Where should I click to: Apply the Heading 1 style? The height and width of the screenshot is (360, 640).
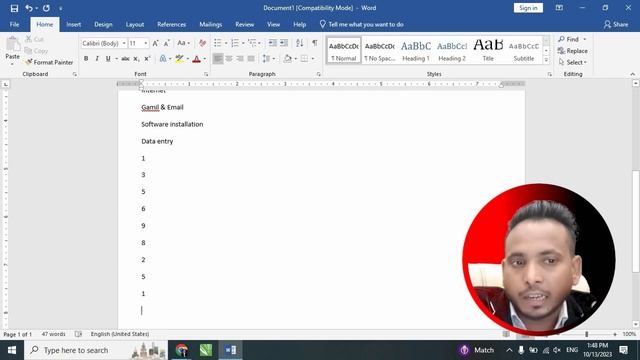click(416, 51)
